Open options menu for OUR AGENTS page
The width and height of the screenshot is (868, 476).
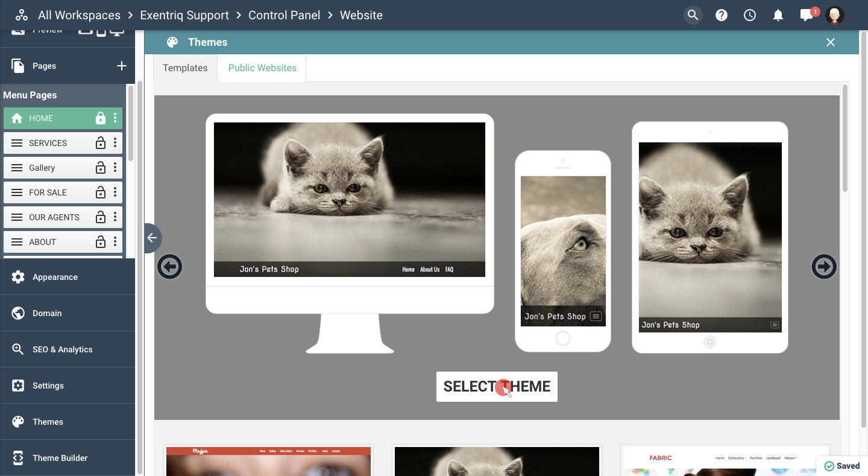tap(115, 217)
